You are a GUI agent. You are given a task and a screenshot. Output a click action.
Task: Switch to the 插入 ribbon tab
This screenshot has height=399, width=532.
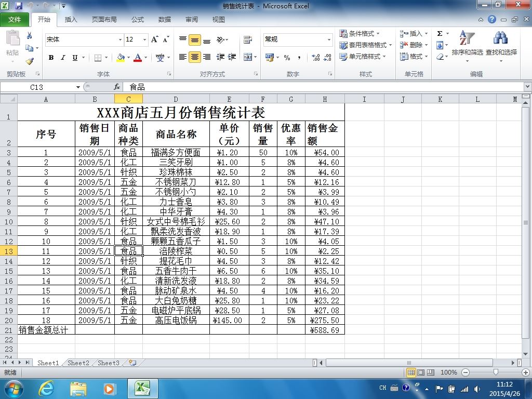[71, 20]
